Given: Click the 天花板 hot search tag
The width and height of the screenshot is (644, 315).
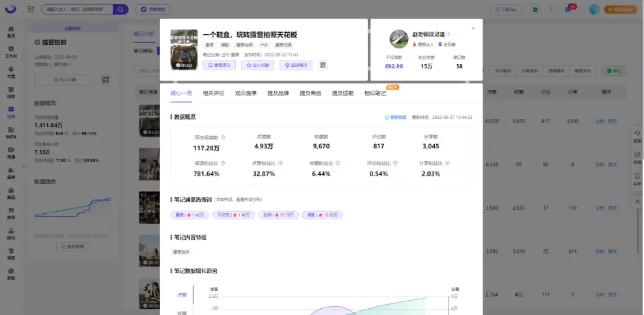Looking at the screenshot, I should click(234, 215).
